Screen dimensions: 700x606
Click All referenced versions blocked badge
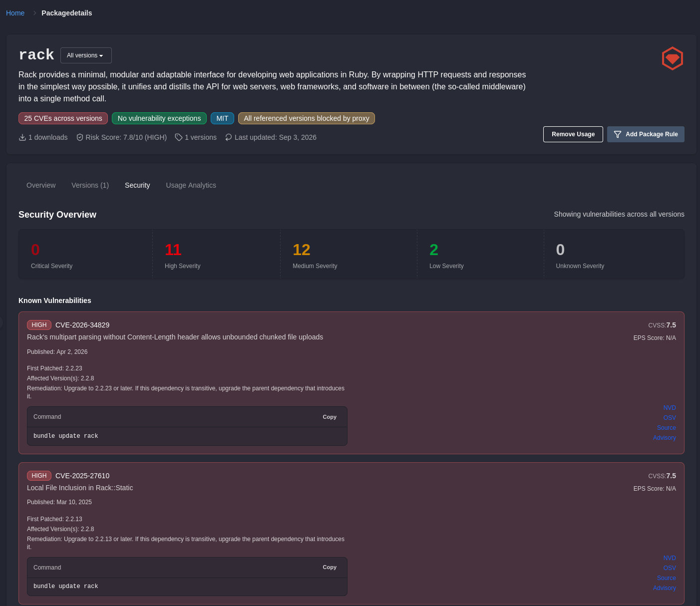307,118
